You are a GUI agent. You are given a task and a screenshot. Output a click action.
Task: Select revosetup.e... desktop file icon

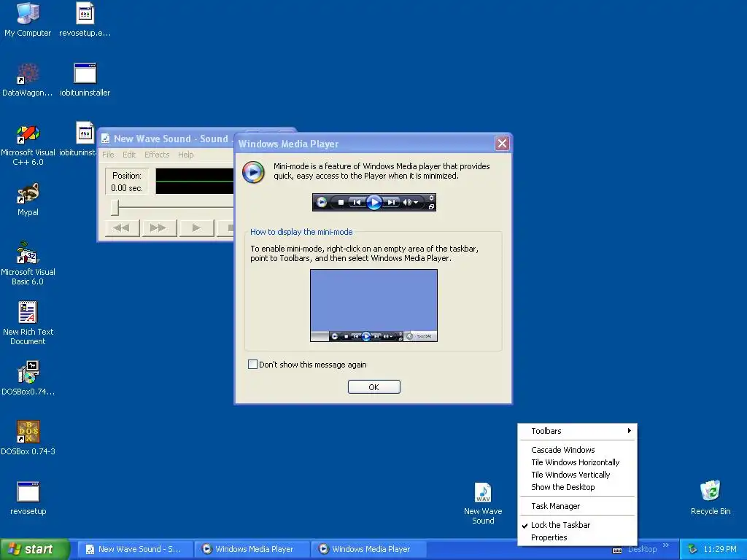pos(85,13)
